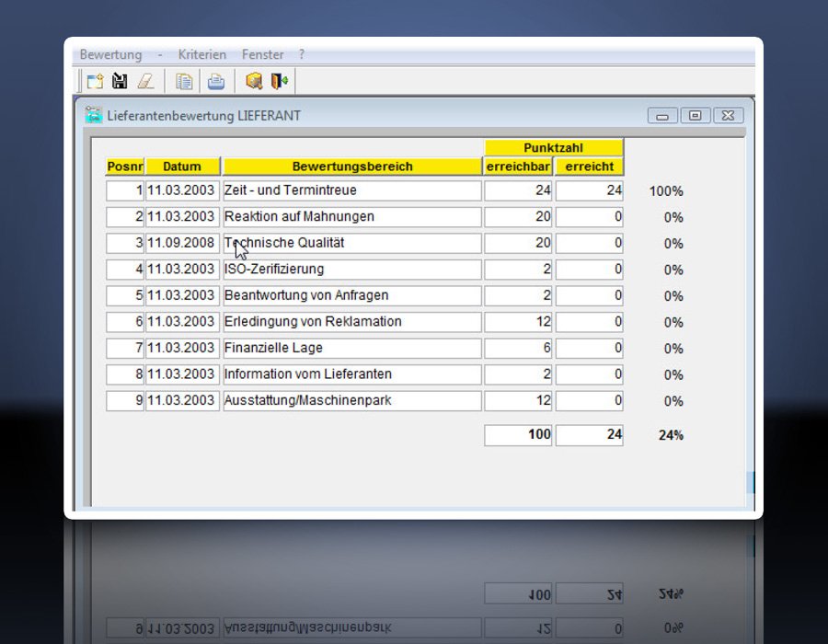Click the total erreicht field 24
Screen dimensions: 828x644
(x=590, y=435)
